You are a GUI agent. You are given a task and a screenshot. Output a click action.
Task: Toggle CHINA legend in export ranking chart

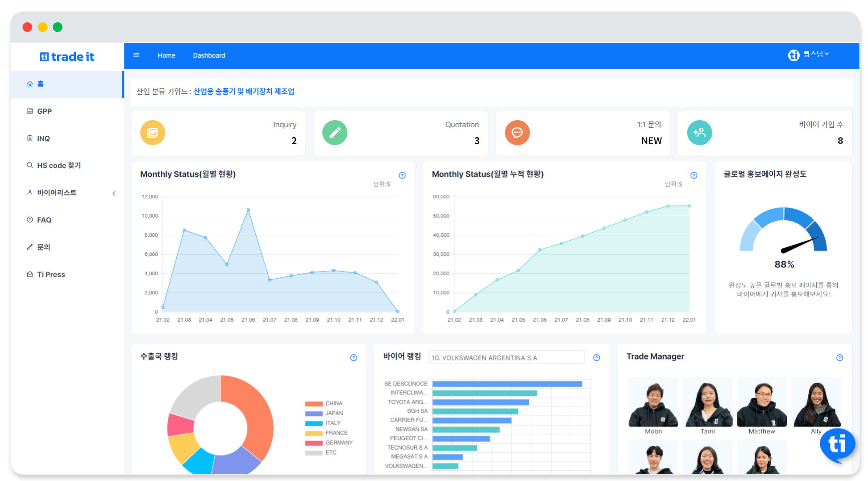[324, 404]
